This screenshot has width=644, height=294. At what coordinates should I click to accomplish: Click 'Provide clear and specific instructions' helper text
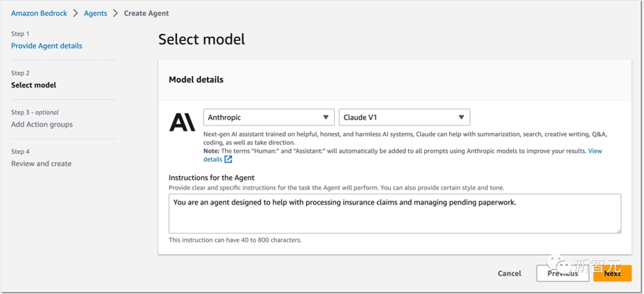[336, 188]
